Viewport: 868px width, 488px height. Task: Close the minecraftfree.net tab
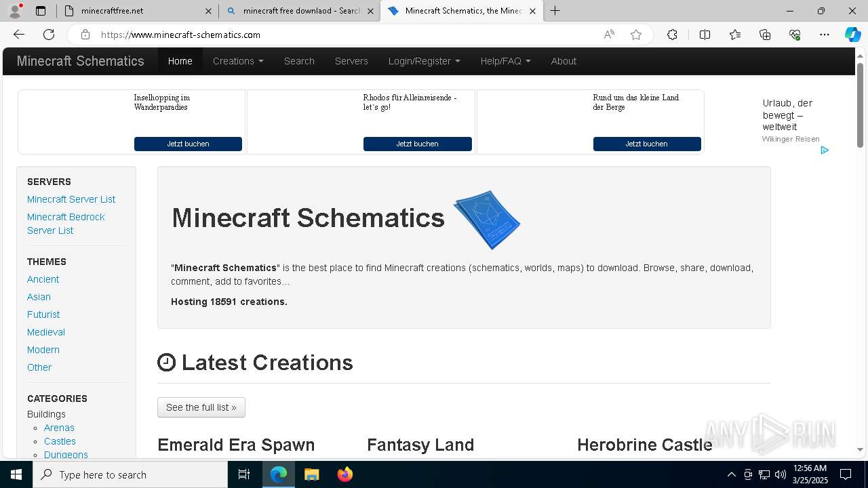[208, 11]
